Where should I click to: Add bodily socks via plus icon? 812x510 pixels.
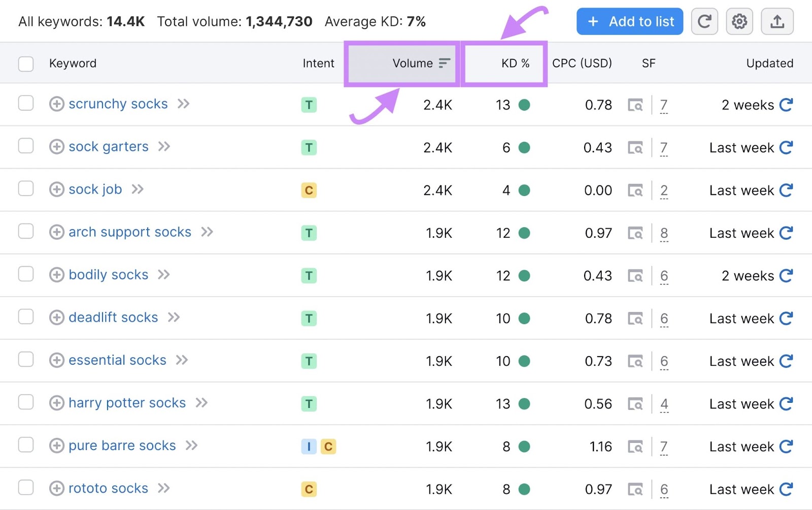(x=56, y=274)
